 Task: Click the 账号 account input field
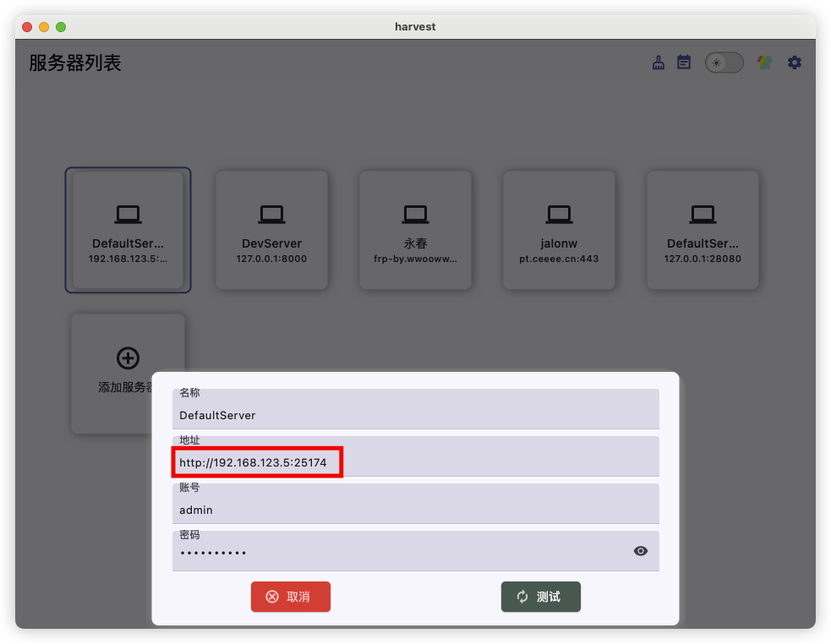click(x=415, y=510)
